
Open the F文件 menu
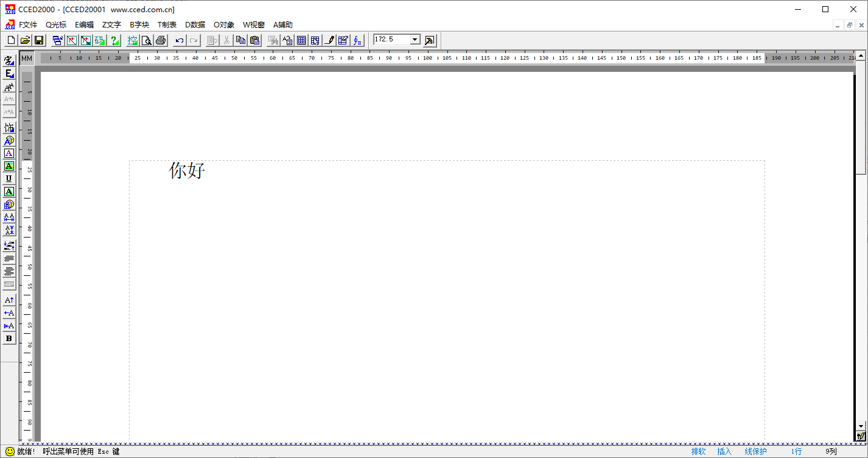[x=28, y=25]
